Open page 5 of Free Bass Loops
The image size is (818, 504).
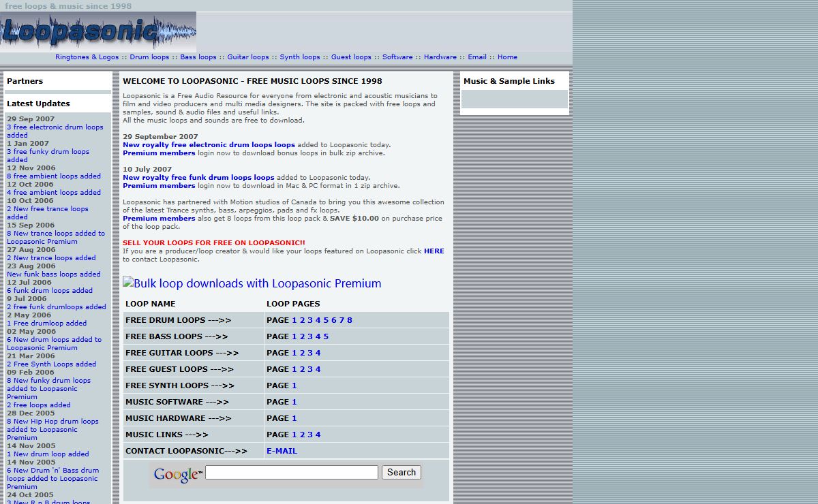pyautogui.click(x=326, y=336)
